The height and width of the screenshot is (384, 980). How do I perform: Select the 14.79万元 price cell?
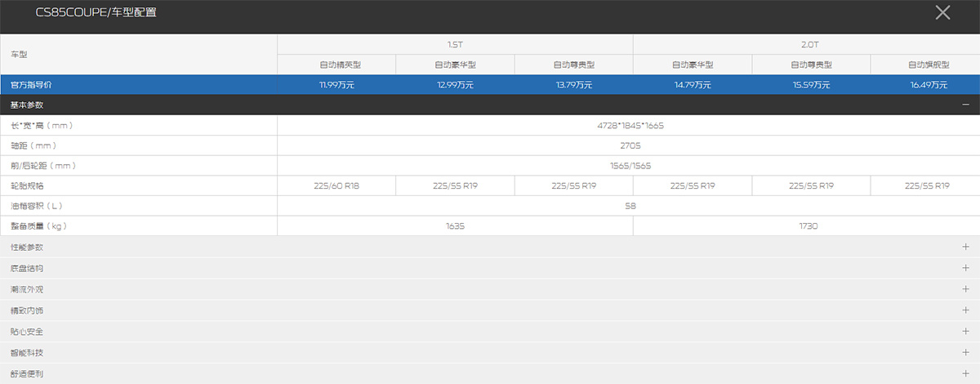[x=692, y=85]
